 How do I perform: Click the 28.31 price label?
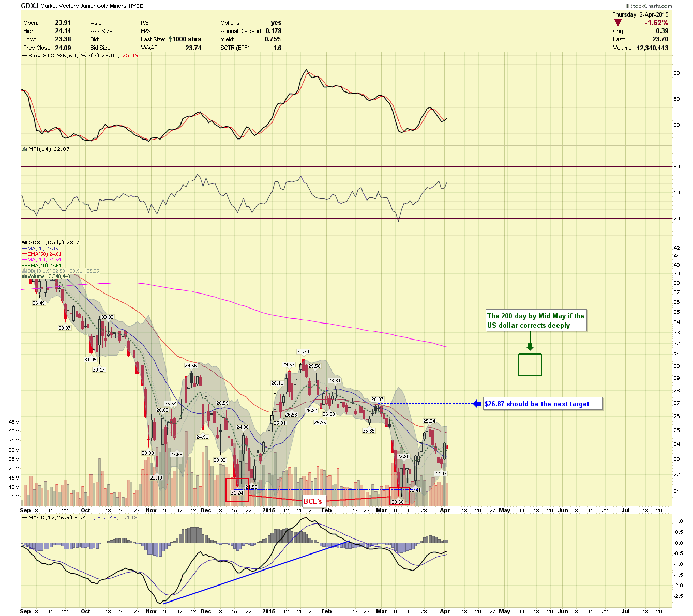[x=335, y=381]
